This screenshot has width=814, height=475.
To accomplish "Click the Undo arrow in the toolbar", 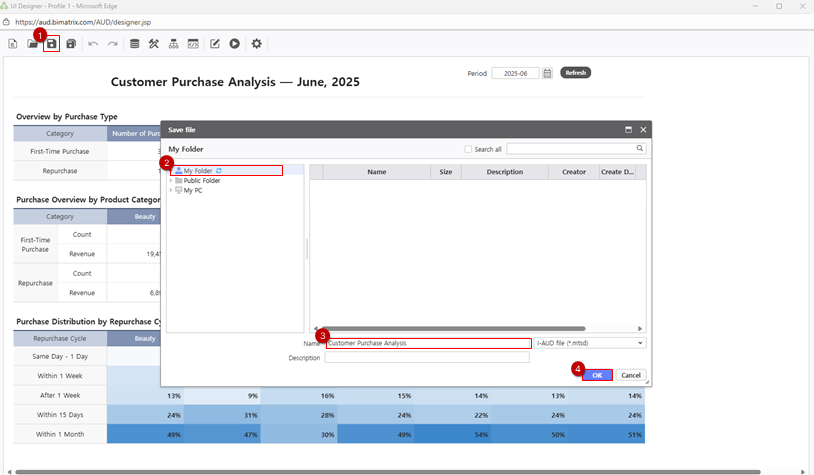I will [x=93, y=44].
